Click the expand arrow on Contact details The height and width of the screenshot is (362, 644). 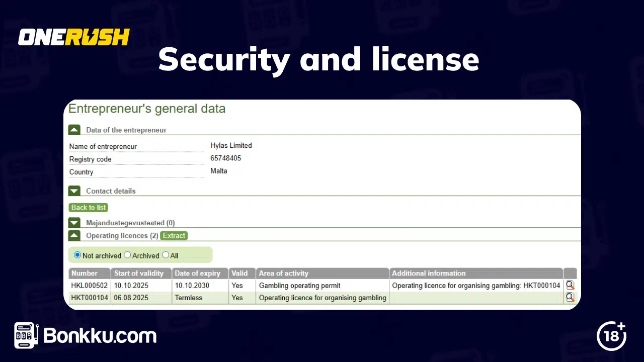(74, 191)
